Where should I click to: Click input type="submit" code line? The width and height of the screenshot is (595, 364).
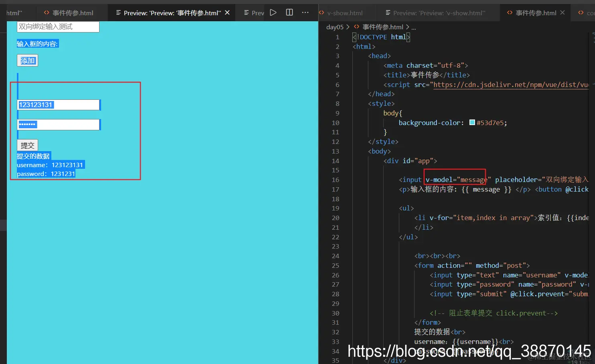[509, 294]
